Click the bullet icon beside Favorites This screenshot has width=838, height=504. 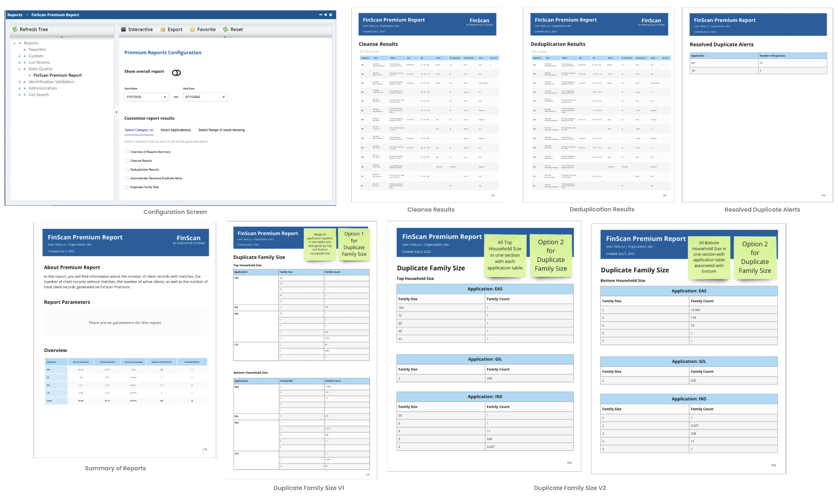(25, 50)
